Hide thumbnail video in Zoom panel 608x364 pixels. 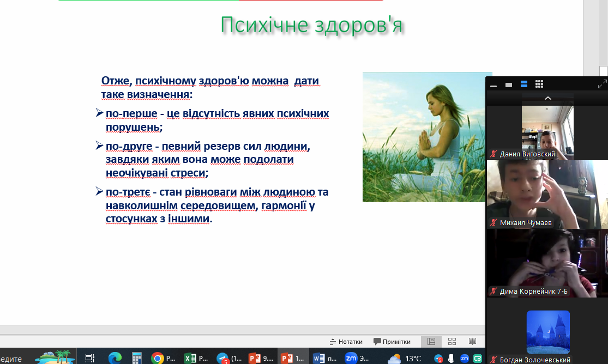[x=493, y=85]
